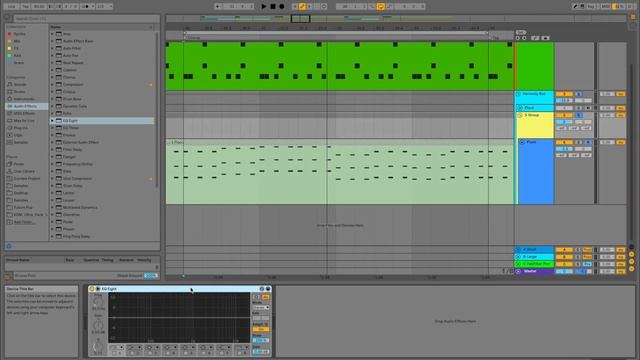
Task: Unfold the Harmony Bus track
Action: 518,94
